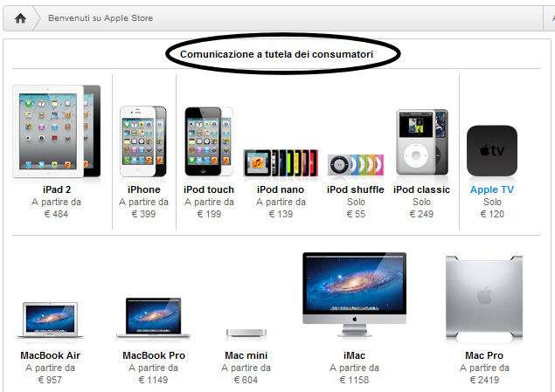This screenshot has width=555, height=392.
Task: Open Comunicazione a tutela dei consumatori link
Action: (276, 54)
